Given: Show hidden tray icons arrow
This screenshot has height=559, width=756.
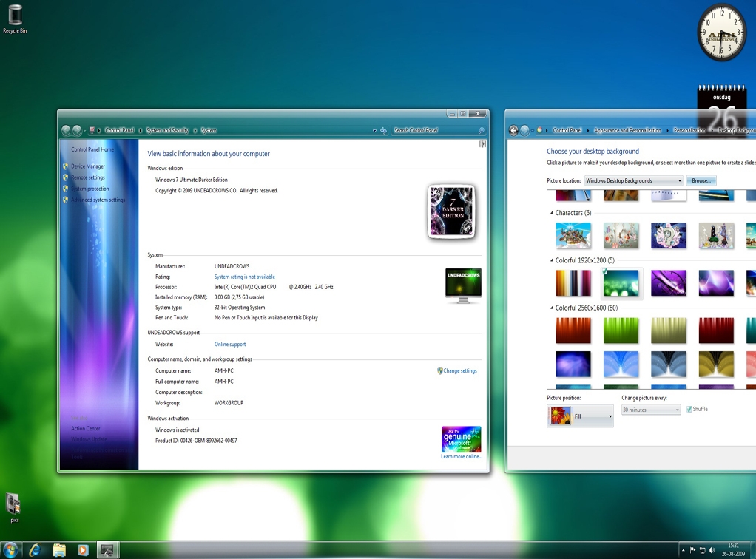Looking at the screenshot, I should point(683,550).
